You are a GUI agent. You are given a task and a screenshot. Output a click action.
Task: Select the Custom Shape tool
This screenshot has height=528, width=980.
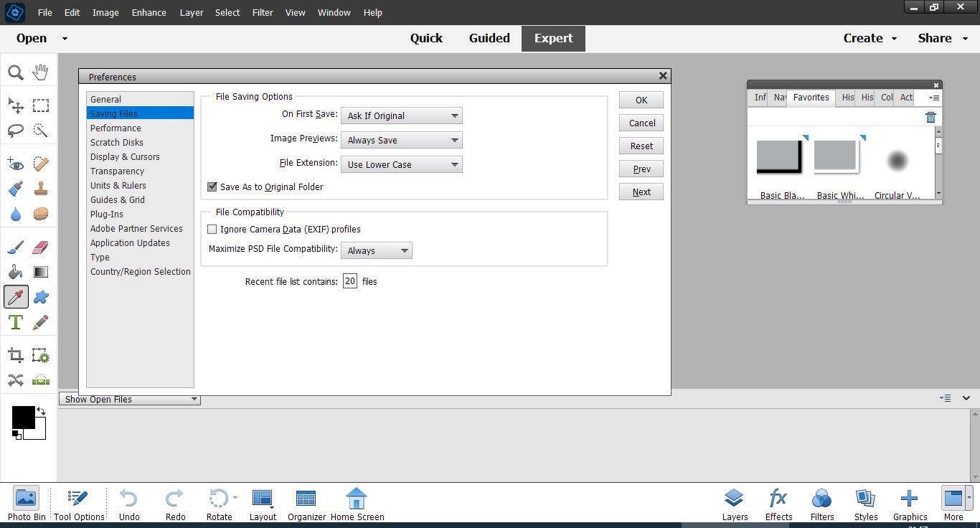click(x=41, y=296)
